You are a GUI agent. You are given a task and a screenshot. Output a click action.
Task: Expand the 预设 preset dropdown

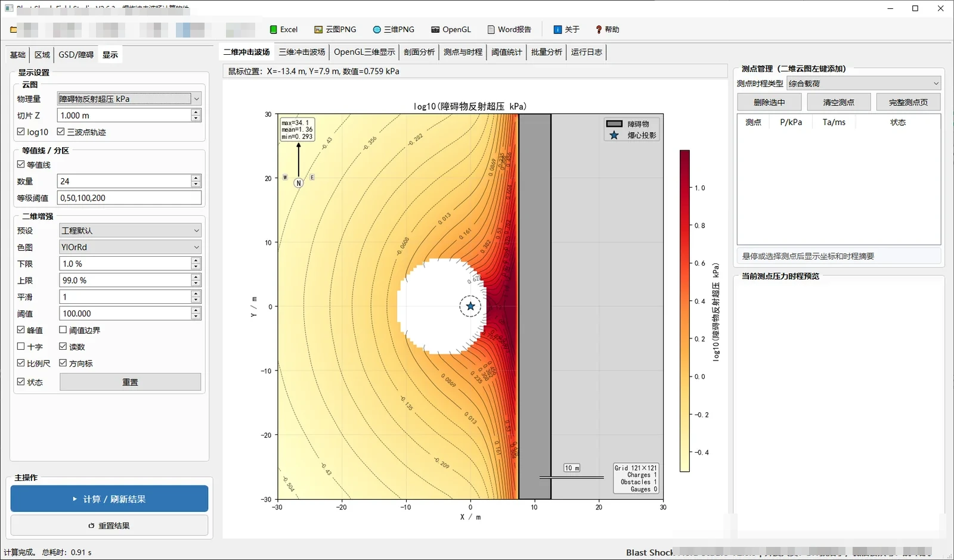130,231
